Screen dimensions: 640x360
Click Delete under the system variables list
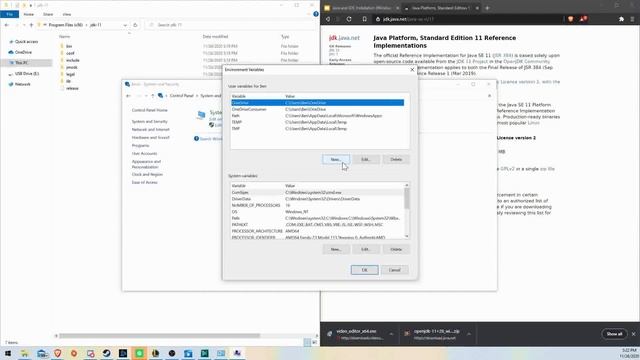click(x=396, y=249)
